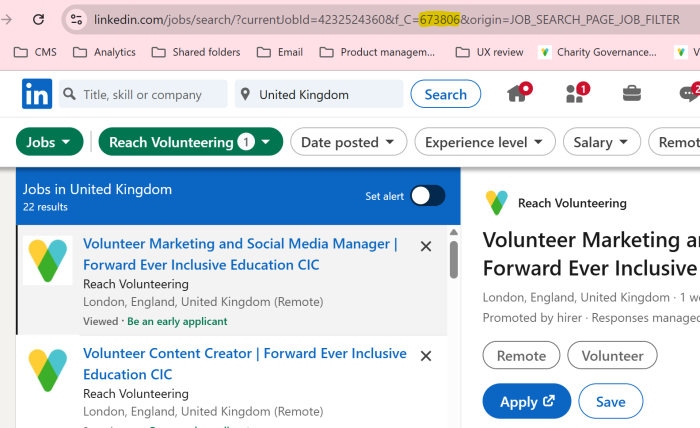Open the Remote filter dropdown
This screenshot has height=428, width=700.
coord(675,142)
